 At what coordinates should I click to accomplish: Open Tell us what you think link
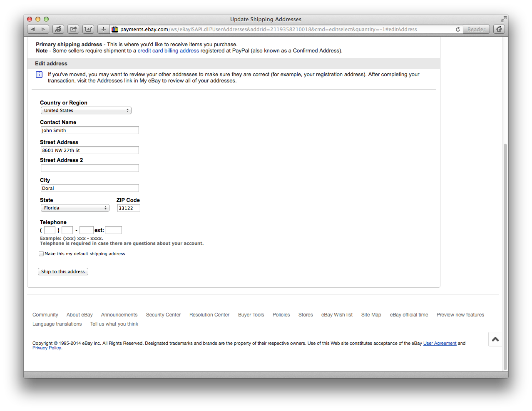tap(114, 324)
